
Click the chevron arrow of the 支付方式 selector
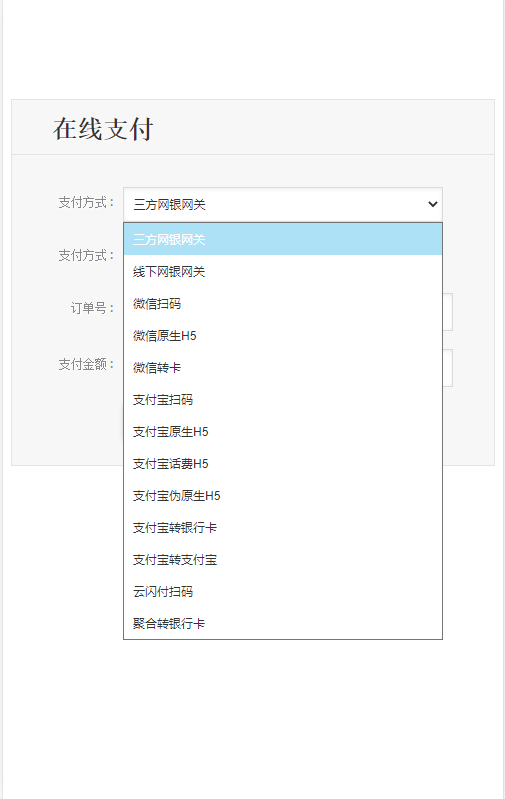click(x=433, y=204)
